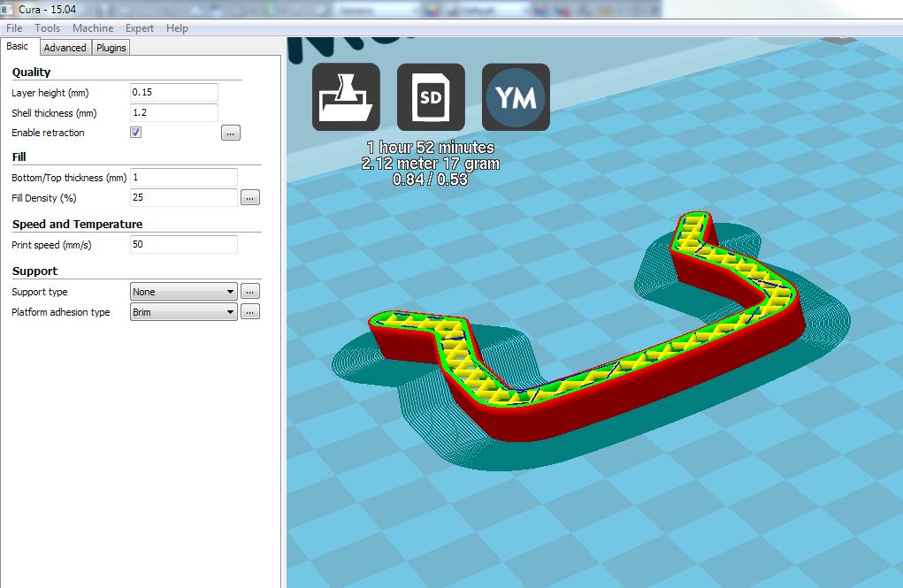
Task: Switch to the Plugins tab
Action: [111, 48]
